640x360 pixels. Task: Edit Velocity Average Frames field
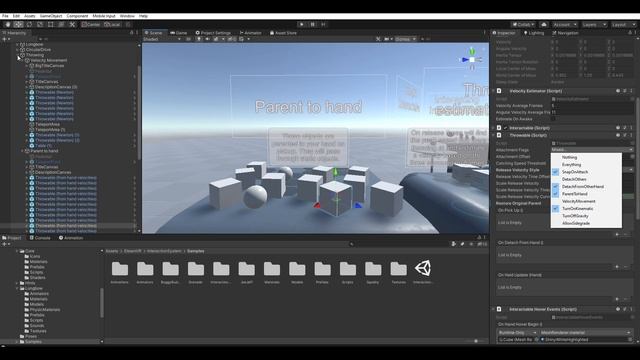pos(592,106)
